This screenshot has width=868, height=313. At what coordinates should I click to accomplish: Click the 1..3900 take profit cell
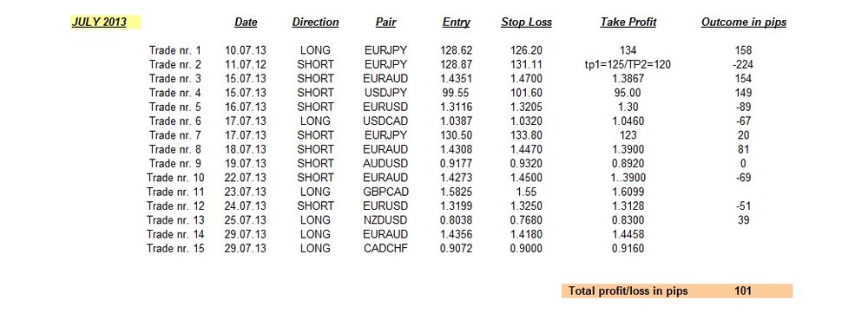pos(628,178)
